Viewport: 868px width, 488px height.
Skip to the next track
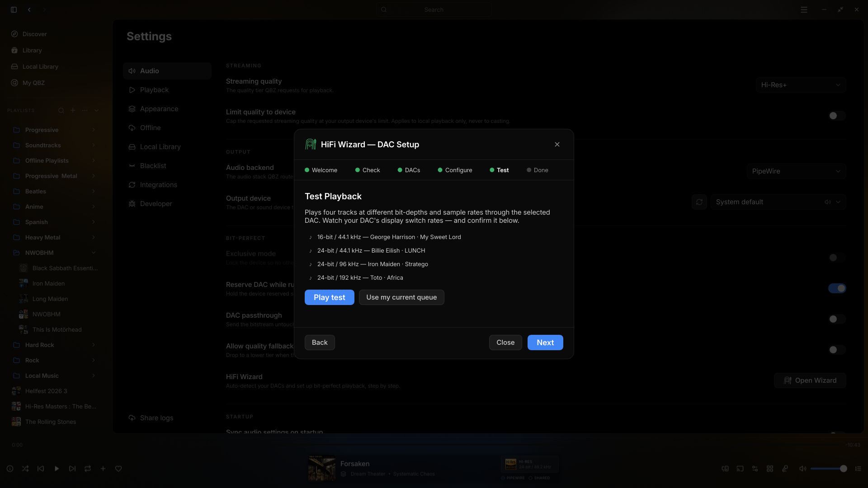72,469
